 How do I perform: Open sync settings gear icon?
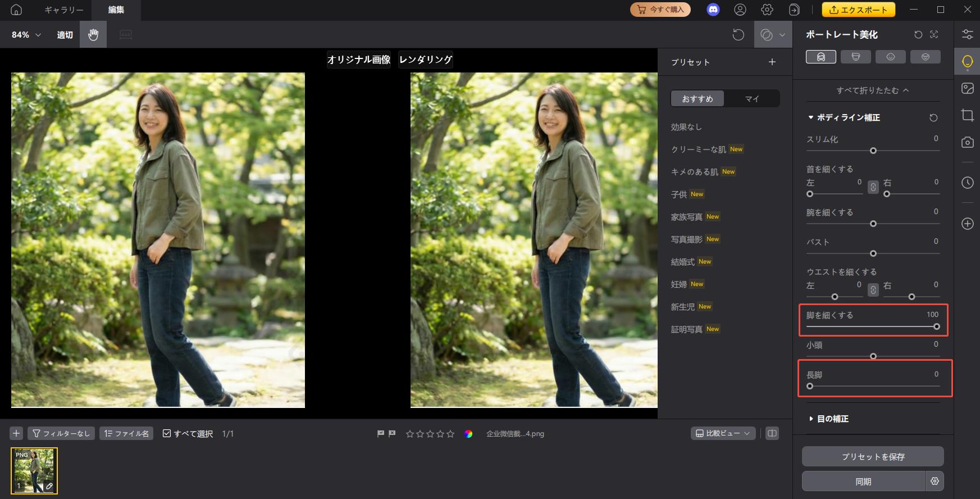pyautogui.click(x=935, y=482)
